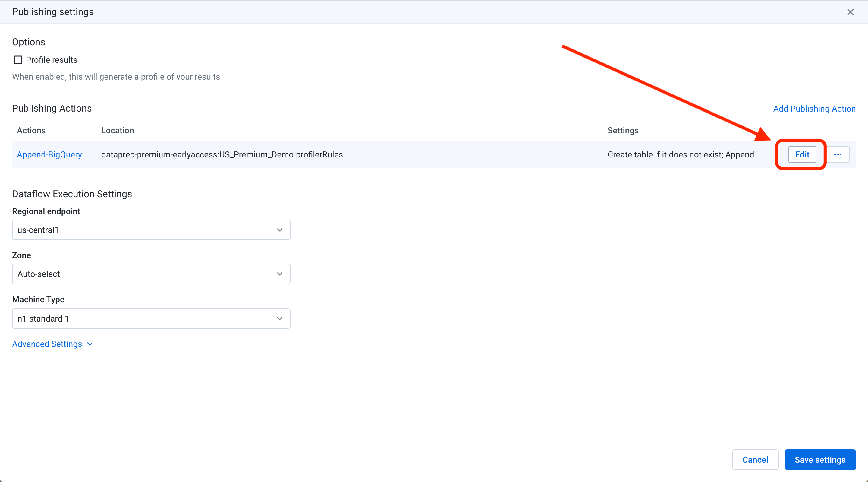Open the us-central1 regional endpoint selector
This screenshot has width=868, height=482.
(x=151, y=230)
